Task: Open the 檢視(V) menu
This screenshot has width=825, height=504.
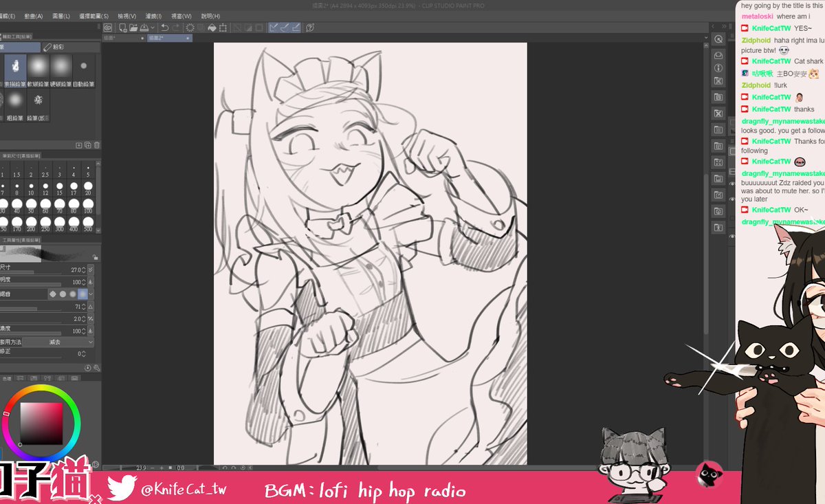Action: pyautogui.click(x=126, y=16)
